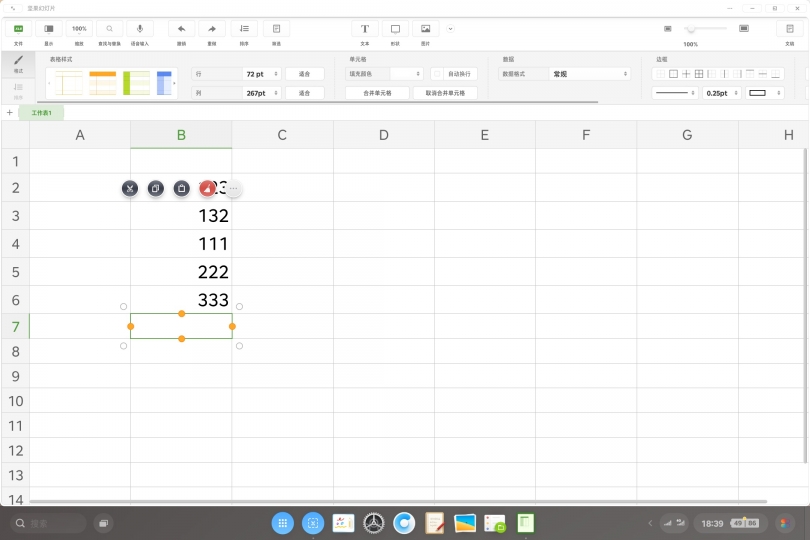Open data format dropdown showing 常规
Image resolution: width=810 pixels, height=540 pixels.
point(589,74)
